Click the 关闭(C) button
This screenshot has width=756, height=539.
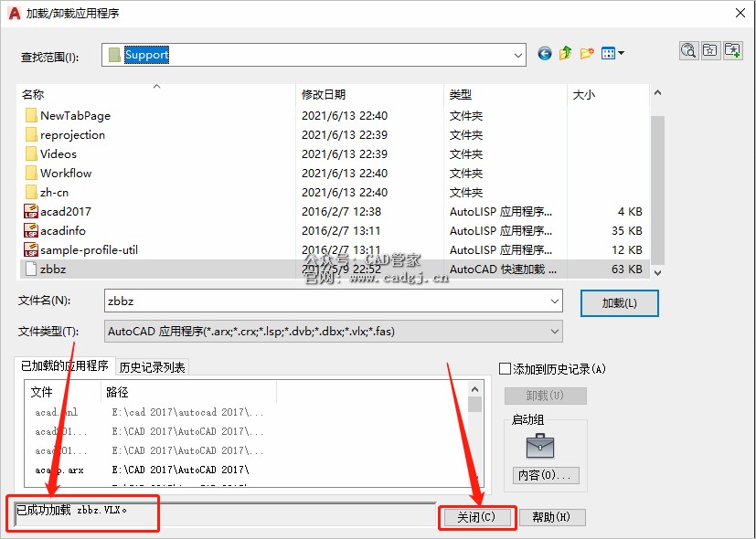pos(476,517)
